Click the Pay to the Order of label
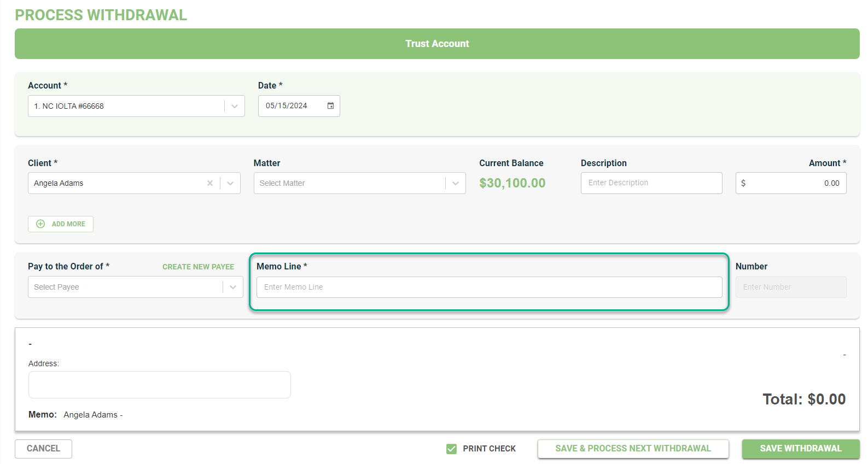868x464 pixels. [68, 266]
